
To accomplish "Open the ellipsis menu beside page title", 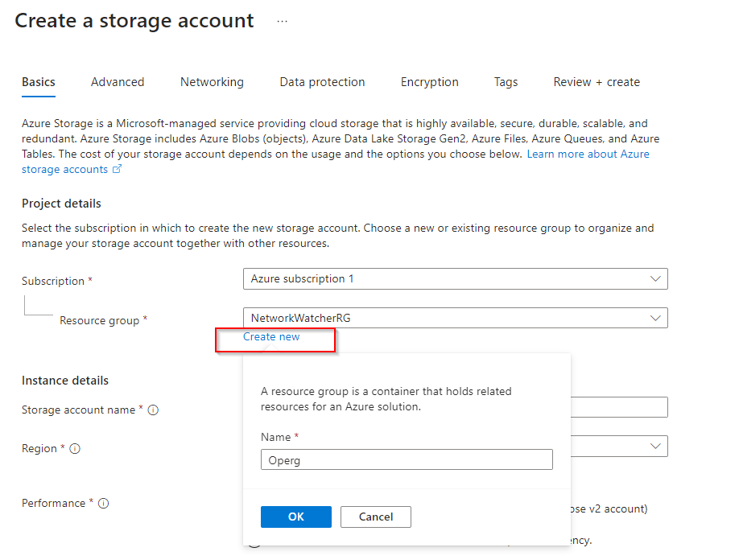I will [x=282, y=22].
